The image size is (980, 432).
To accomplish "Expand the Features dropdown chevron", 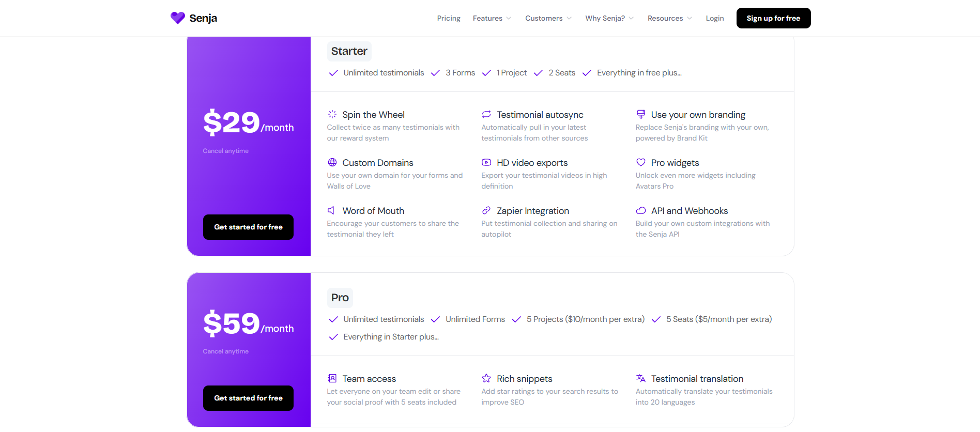I will [x=509, y=18].
